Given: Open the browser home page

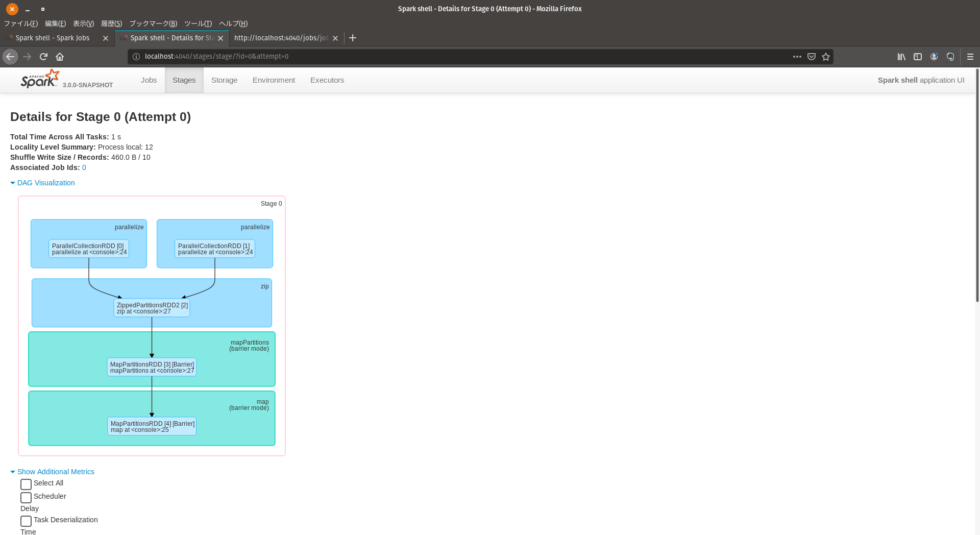Looking at the screenshot, I should (x=60, y=57).
